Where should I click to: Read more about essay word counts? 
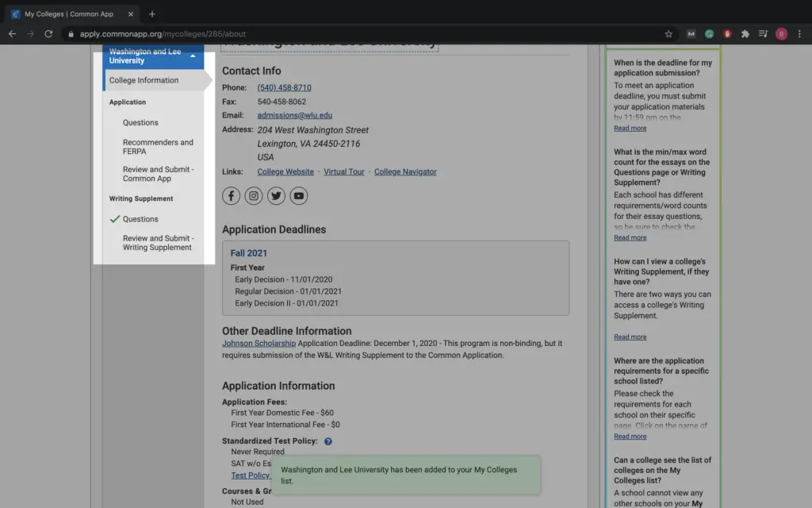click(x=630, y=237)
